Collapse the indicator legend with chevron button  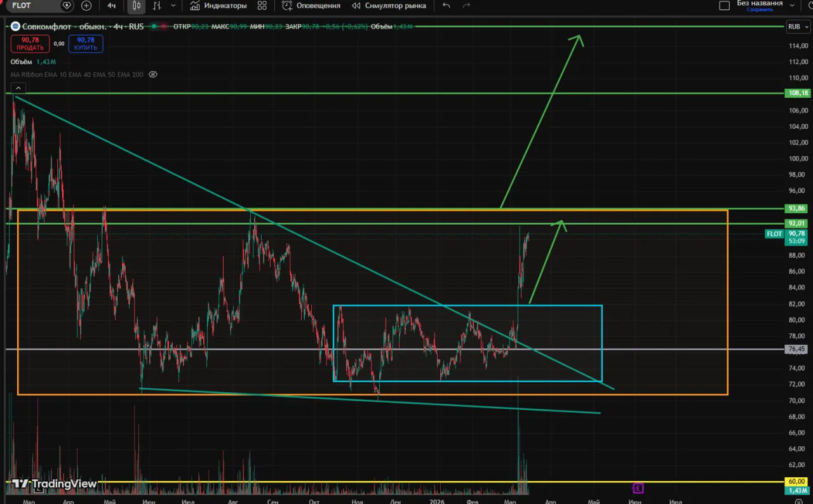[x=18, y=88]
